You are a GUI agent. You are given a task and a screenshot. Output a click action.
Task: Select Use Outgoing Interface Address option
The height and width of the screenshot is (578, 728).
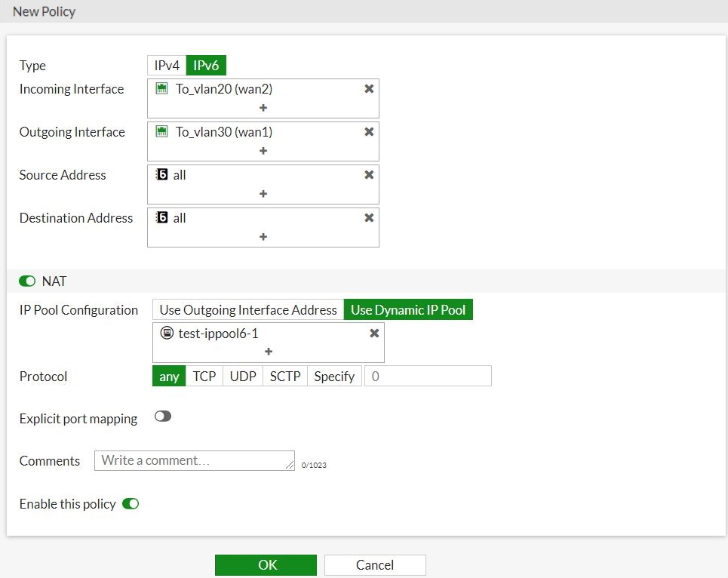248,310
